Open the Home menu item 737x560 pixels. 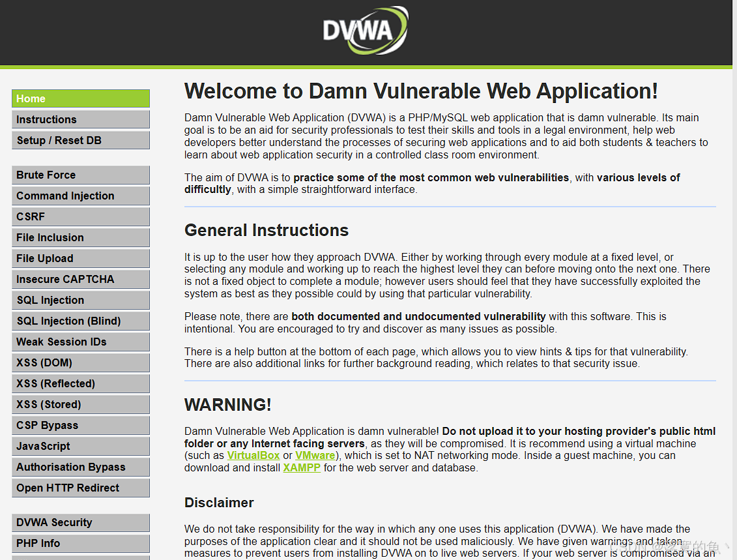[81, 98]
